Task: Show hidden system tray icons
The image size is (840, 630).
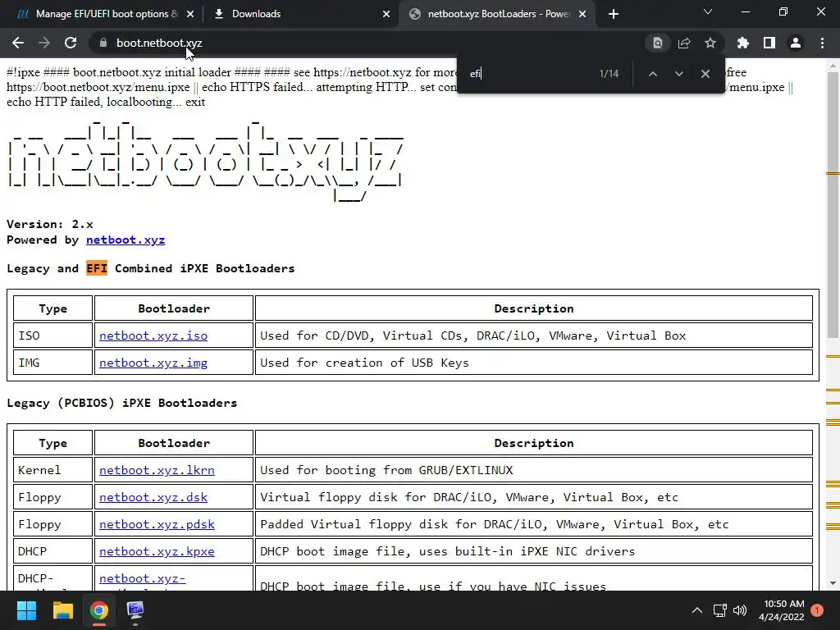Action: pos(697,610)
